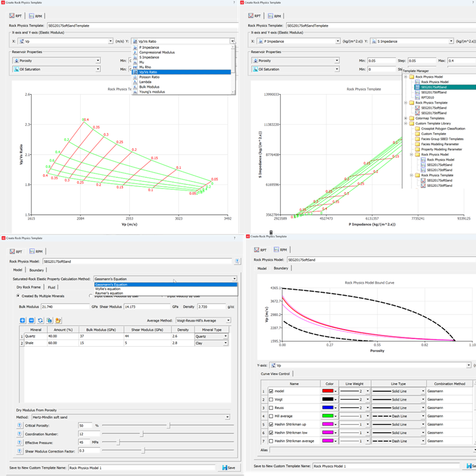The height and width of the screenshot is (476, 476).
Task: Open Hertz-Mindlin soft sand method dropdown
Action: point(130,417)
